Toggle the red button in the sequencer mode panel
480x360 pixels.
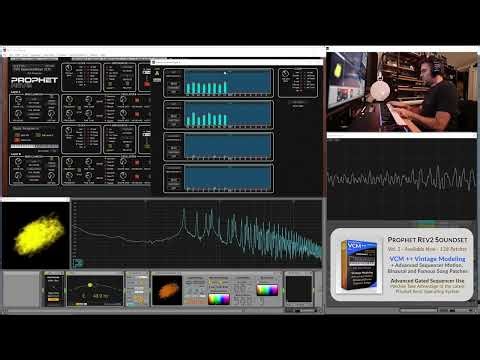click(17, 140)
